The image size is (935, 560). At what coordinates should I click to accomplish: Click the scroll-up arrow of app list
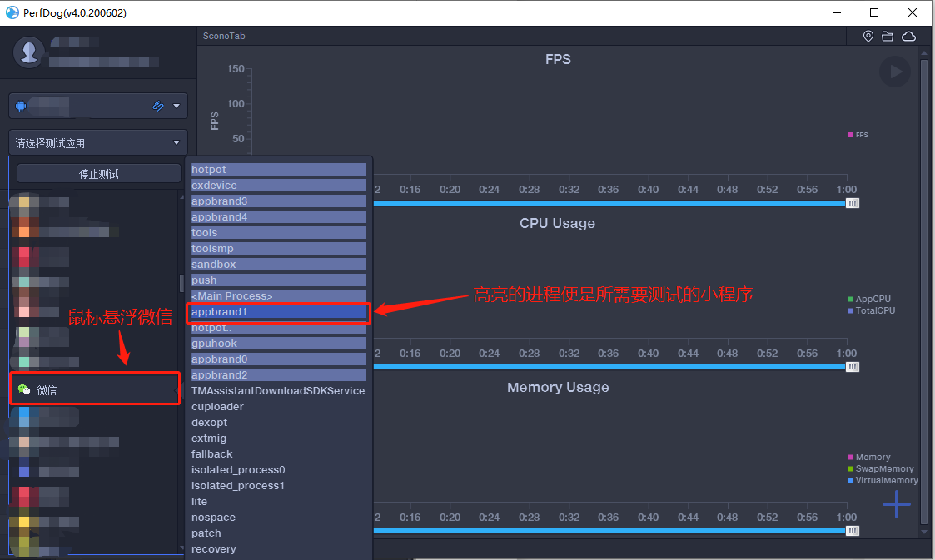tap(182, 196)
